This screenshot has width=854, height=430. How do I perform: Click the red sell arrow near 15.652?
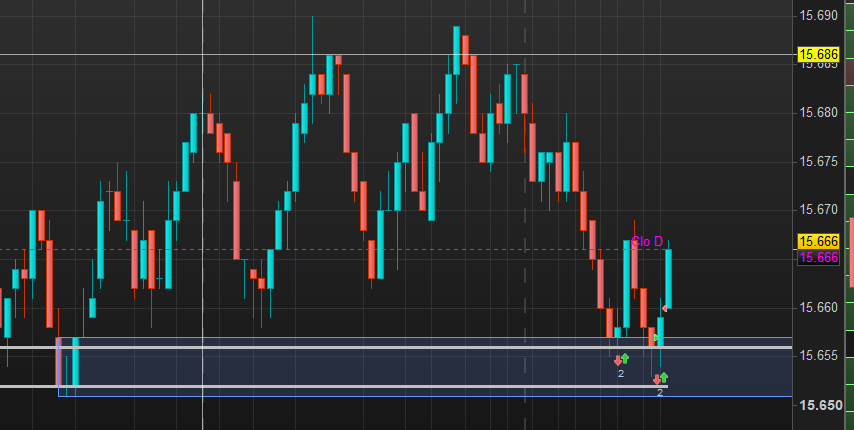point(657,379)
